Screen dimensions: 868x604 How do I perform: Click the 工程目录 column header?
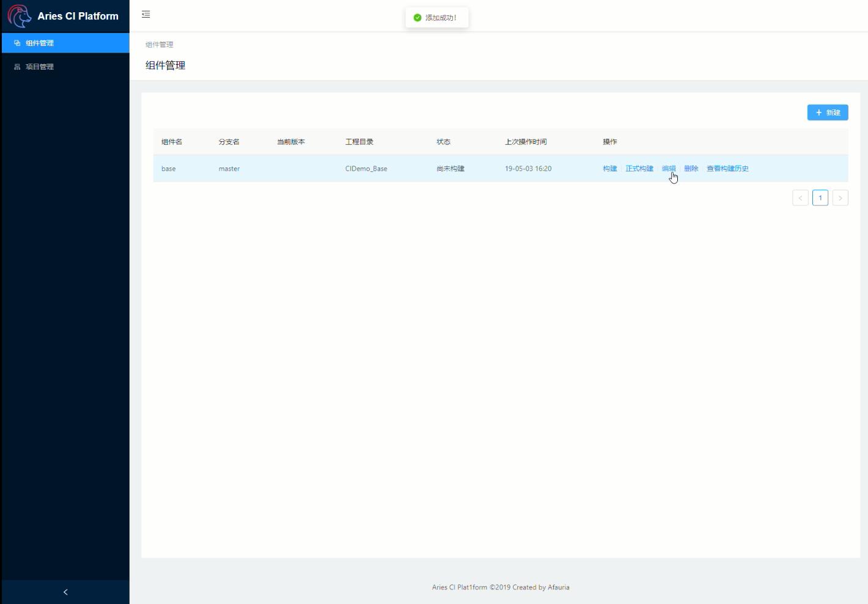(359, 142)
